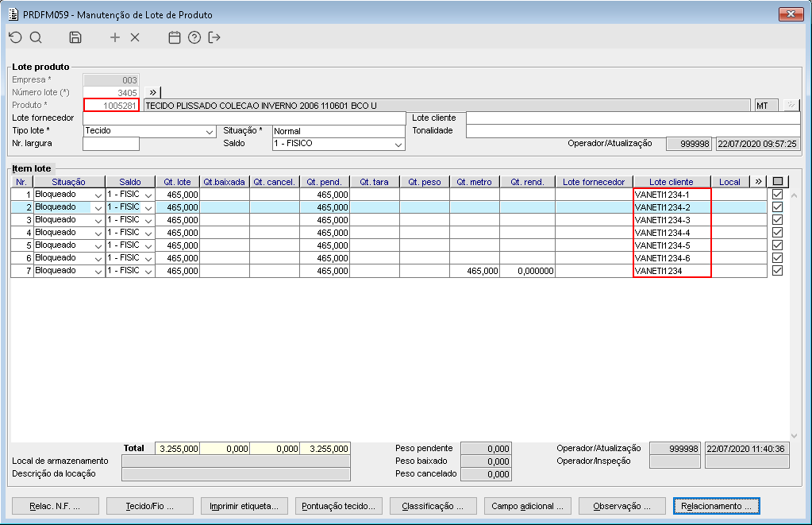812x525 pixels.
Task: Open the search magnifier tool
Action: [36, 37]
